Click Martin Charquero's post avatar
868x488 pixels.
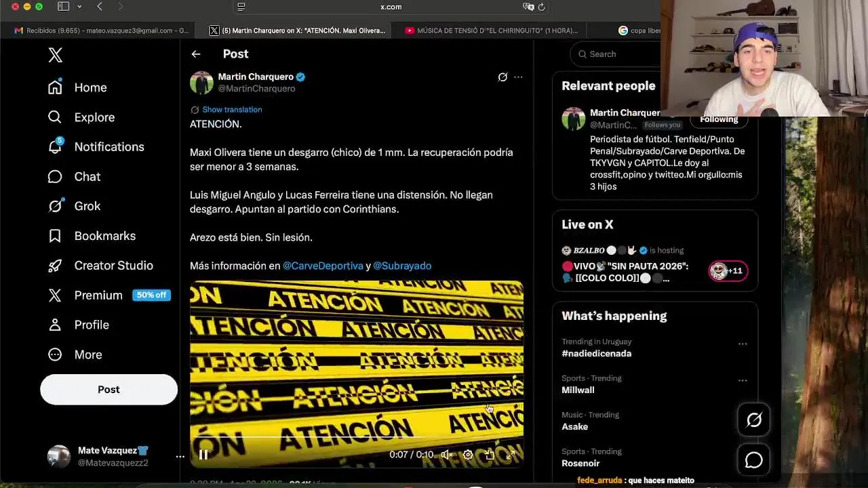201,83
